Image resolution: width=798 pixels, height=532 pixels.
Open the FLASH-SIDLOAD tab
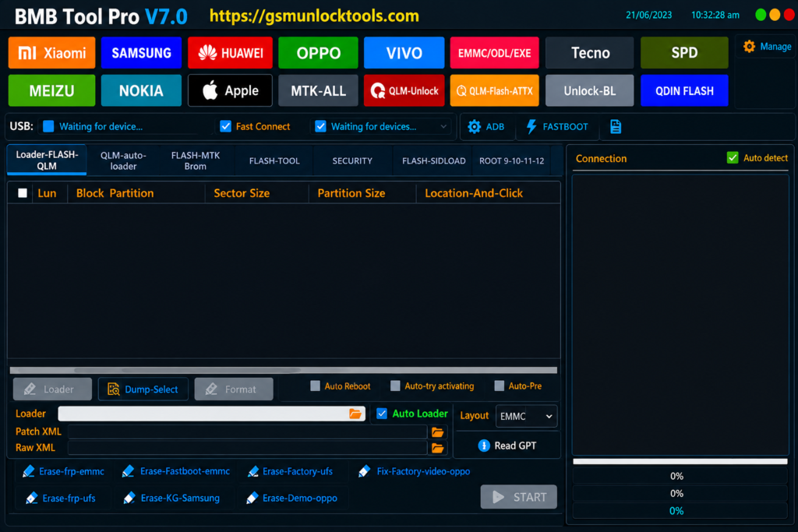[x=433, y=160]
